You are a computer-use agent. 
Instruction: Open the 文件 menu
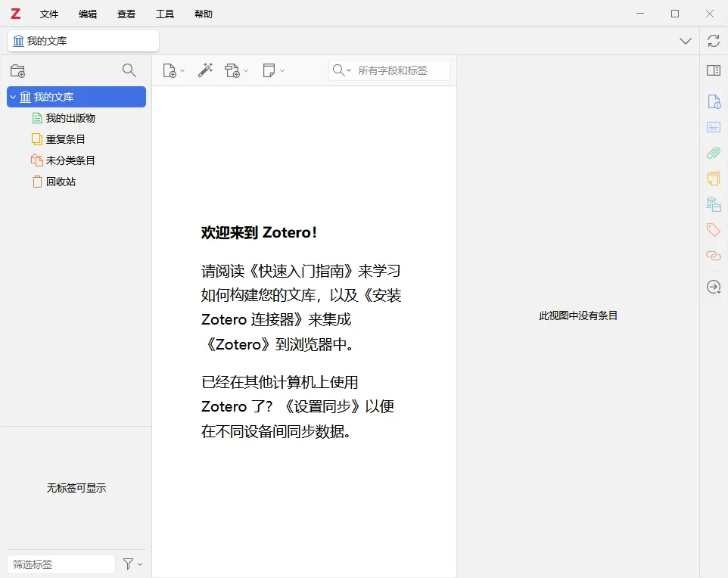click(48, 14)
